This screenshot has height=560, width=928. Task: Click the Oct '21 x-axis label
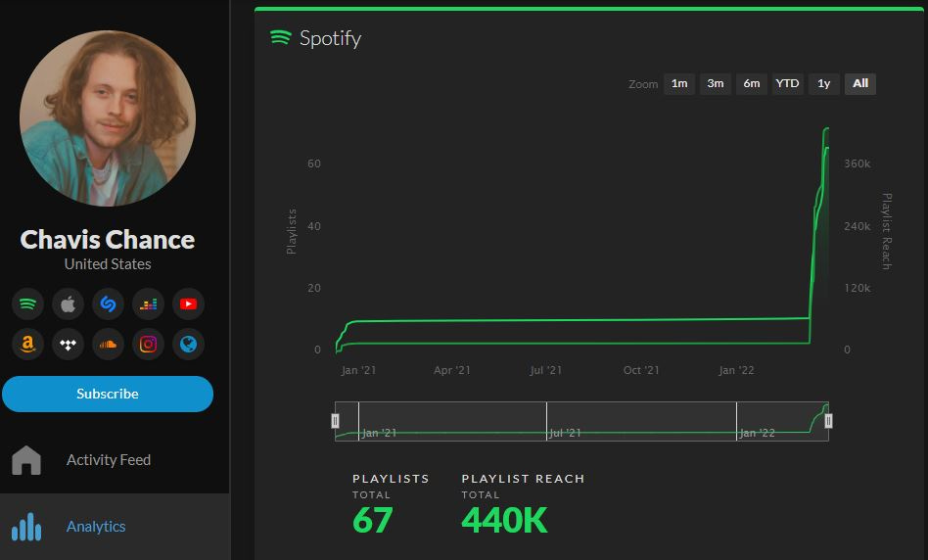[x=641, y=371]
